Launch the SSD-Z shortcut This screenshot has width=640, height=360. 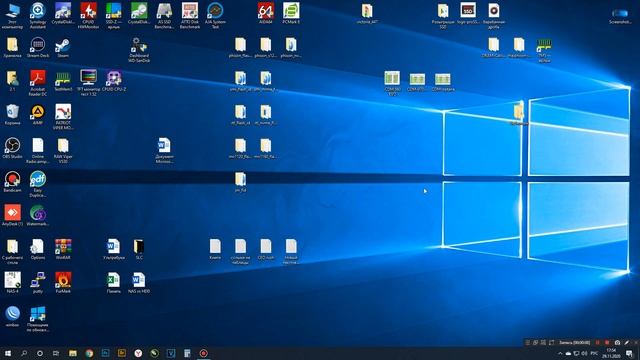(113, 16)
